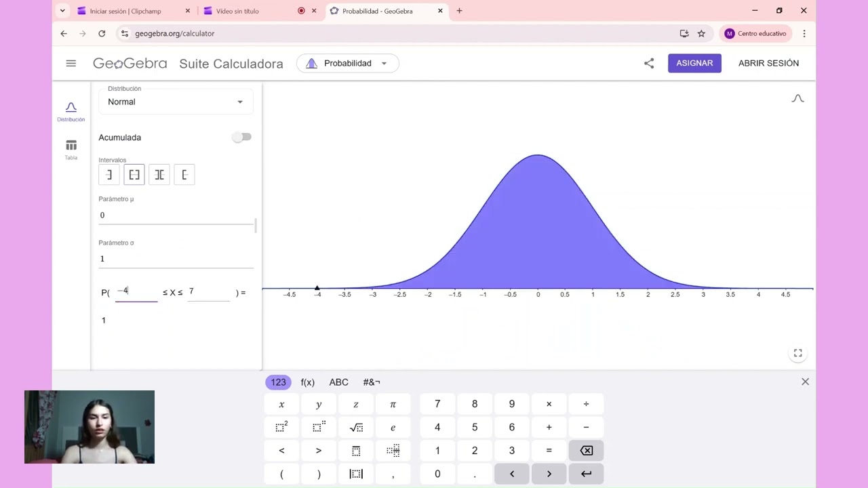Select two-sided interval option
868x488 pixels.
click(x=134, y=175)
